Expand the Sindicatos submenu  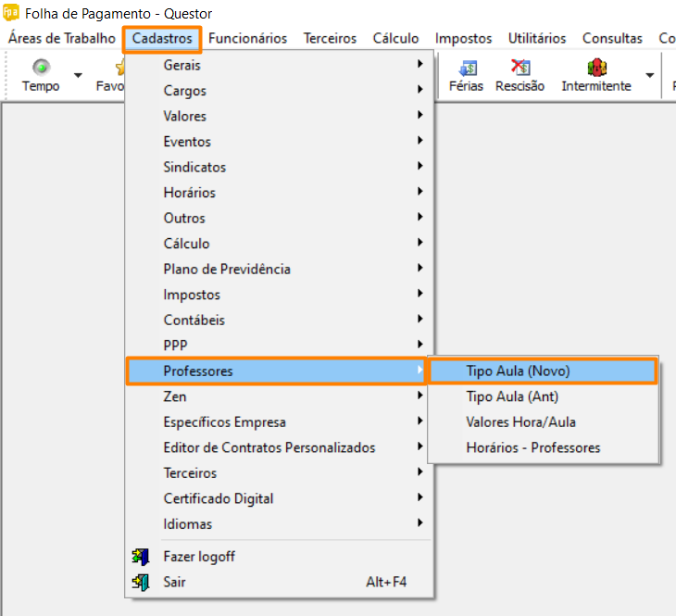coord(194,167)
